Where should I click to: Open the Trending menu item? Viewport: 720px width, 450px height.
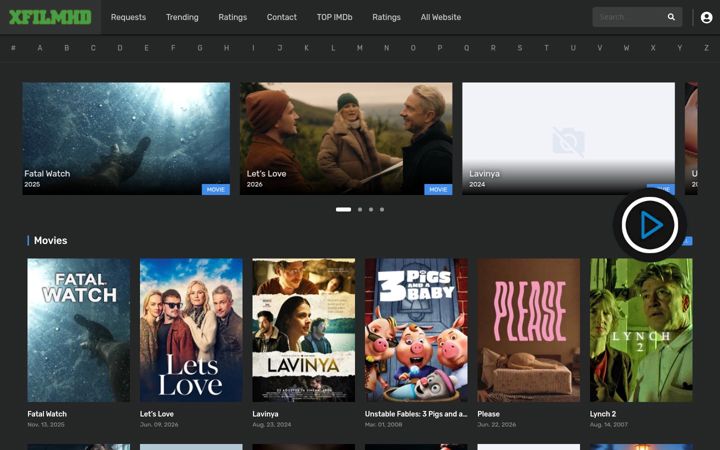click(182, 17)
